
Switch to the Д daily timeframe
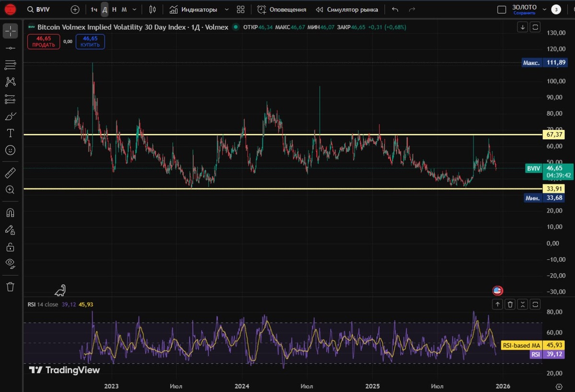(105, 10)
